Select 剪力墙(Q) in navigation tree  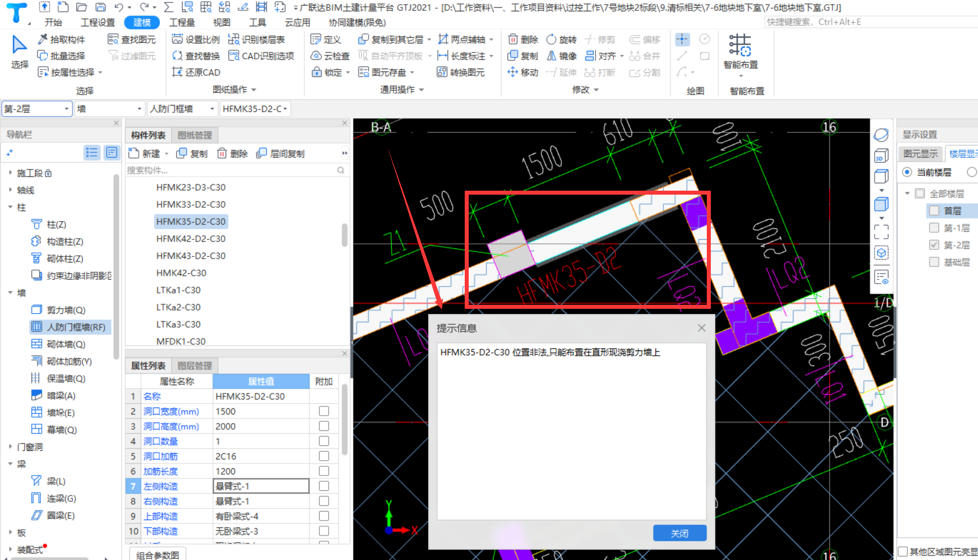(66, 310)
